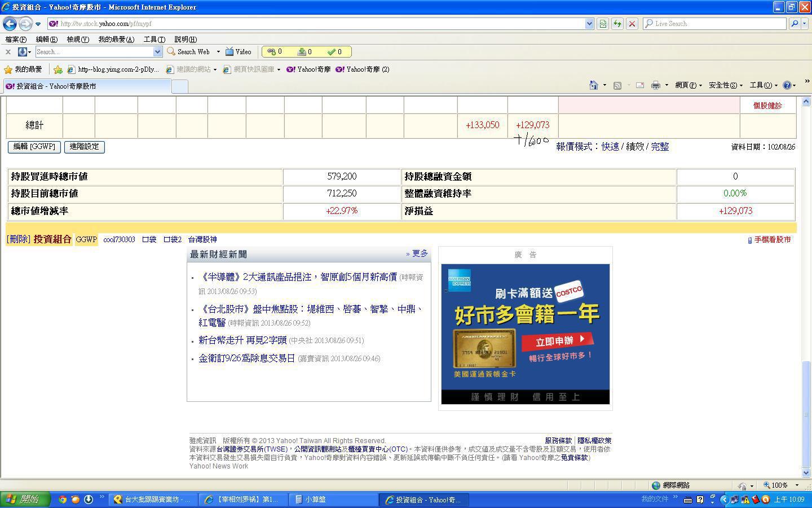Click the 進階設定 button

pyautogui.click(x=84, y=147)
